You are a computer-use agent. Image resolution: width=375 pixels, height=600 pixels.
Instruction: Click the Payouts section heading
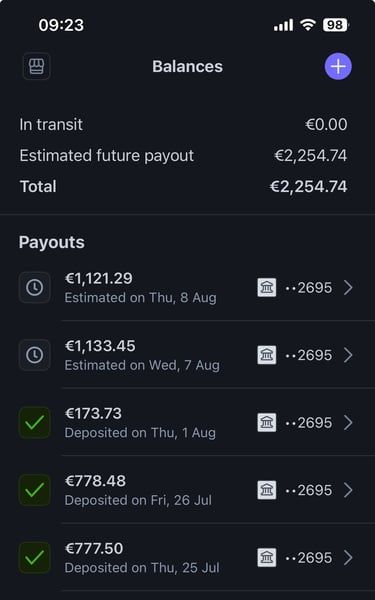click(52, 243)
